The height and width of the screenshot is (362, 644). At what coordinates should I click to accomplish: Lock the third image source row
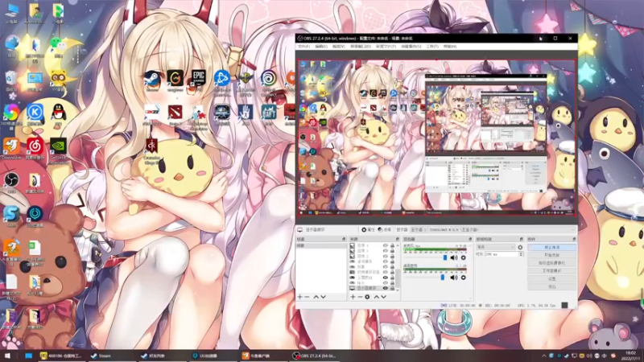392,256
